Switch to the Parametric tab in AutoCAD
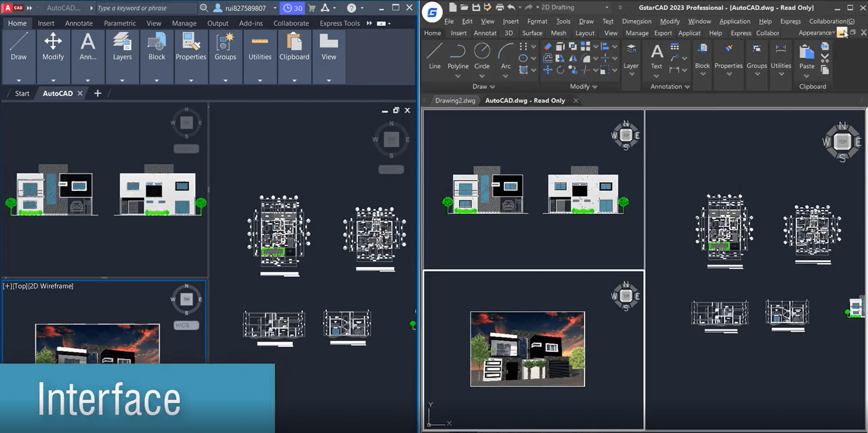868x433 pixels. [120, 23]
